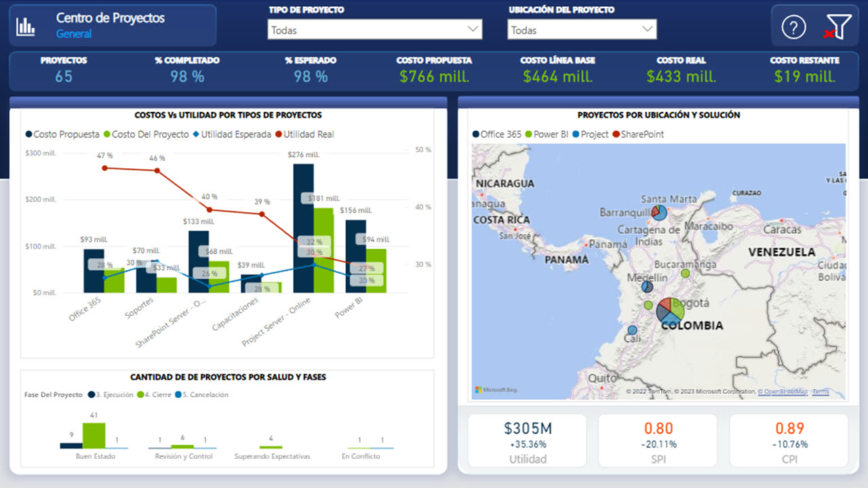Select the Cierre bar labeled 6
This screenshot has height=488, width=868.
[182, 447]
